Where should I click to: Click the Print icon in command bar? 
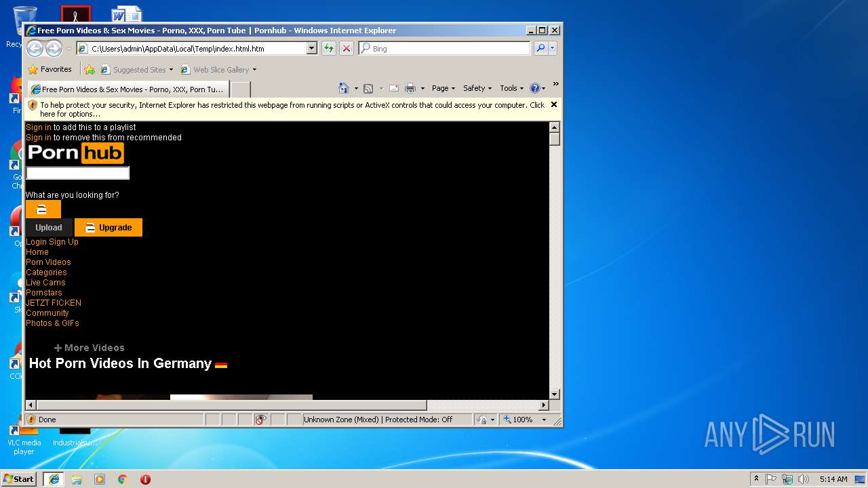410,88
